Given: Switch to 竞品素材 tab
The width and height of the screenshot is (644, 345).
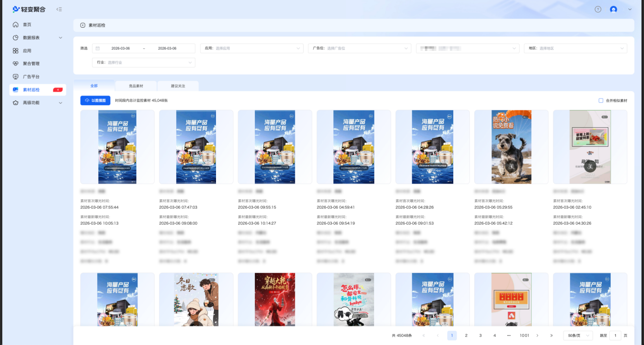Looking at the screenshot, I should tap(136, 86).
